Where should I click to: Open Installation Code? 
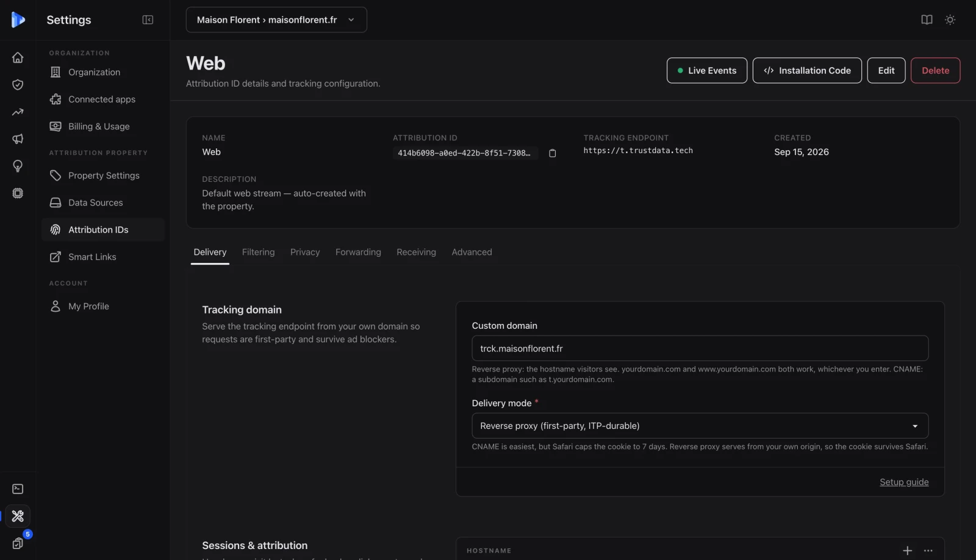[x=807, y=70]
